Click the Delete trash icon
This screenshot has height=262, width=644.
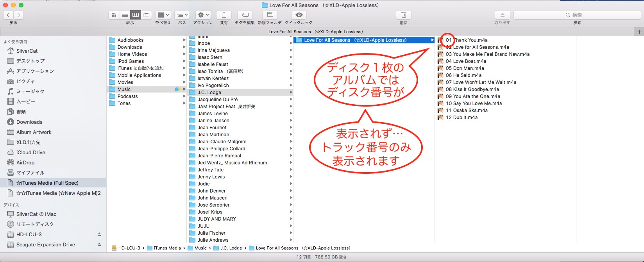coord(404,15)
